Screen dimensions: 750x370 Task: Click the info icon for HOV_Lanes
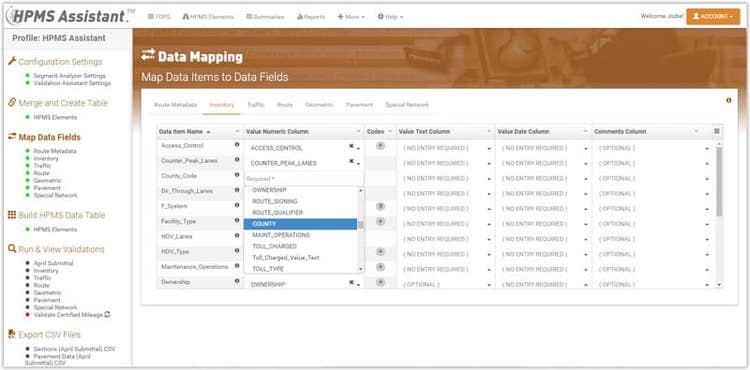(x=237, y=235)
